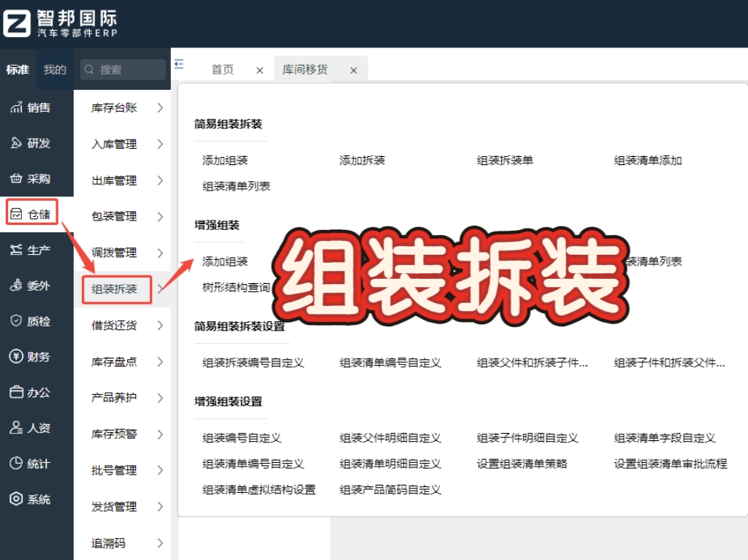Open the 组装产品简码自定义 link
Viewport: 748px width, 560px height.
[390, 489]
